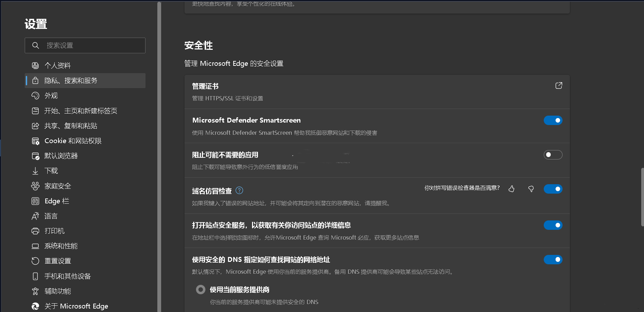Viewport: 644px width, 312px height.
Task: Click the palette icon next to 外观
Action: coord(35,95)
